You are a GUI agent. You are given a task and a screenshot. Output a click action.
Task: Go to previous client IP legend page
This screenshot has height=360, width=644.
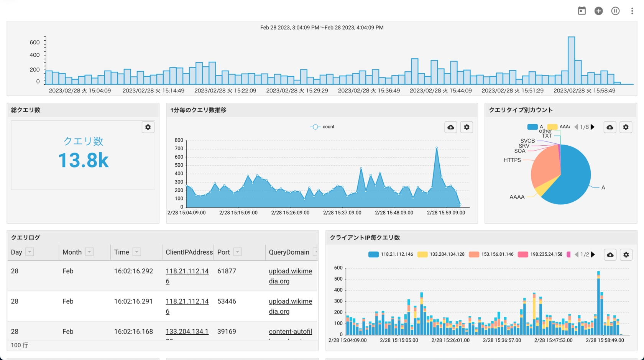tap(576, 255)
